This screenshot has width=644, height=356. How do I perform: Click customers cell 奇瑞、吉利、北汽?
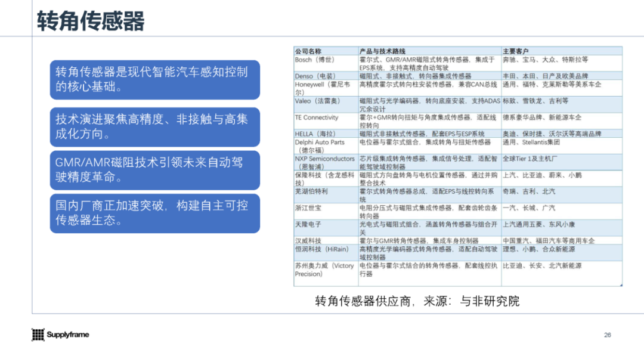point(562,196)
